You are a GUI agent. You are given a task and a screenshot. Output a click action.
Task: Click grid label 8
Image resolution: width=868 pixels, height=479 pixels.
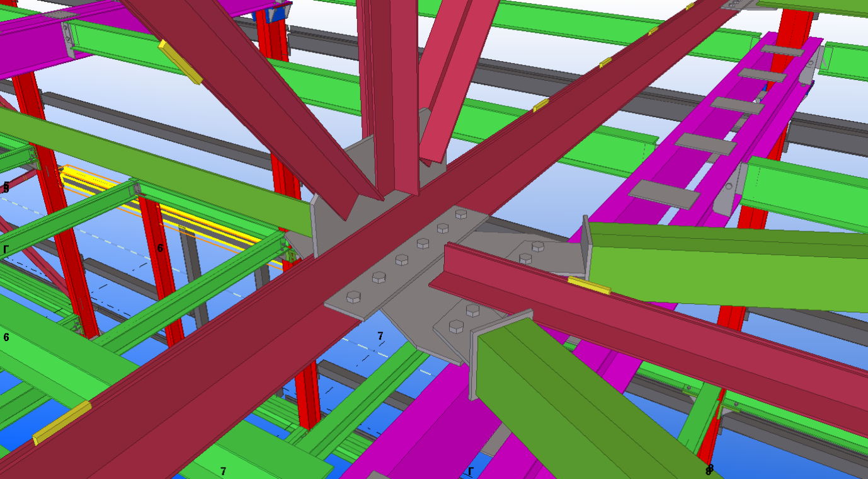click(709, 471)
